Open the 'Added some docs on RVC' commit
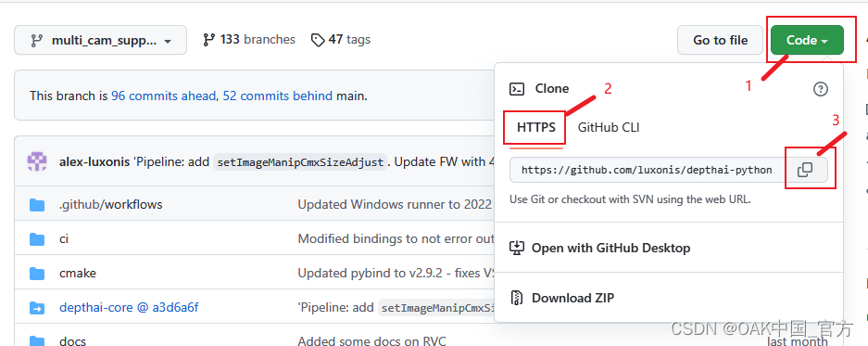The width and height of the screenshot is (868, 346). coord(371,341)
